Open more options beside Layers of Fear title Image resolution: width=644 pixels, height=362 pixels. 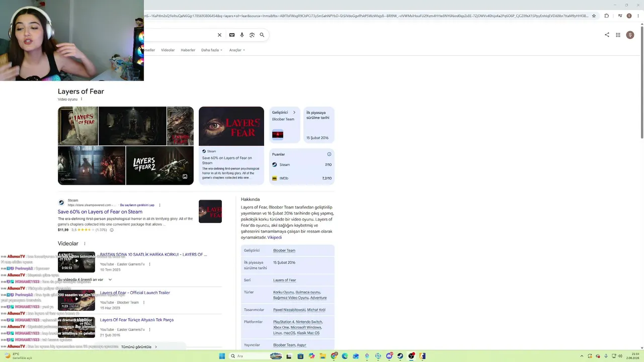[x=81, y=99]
